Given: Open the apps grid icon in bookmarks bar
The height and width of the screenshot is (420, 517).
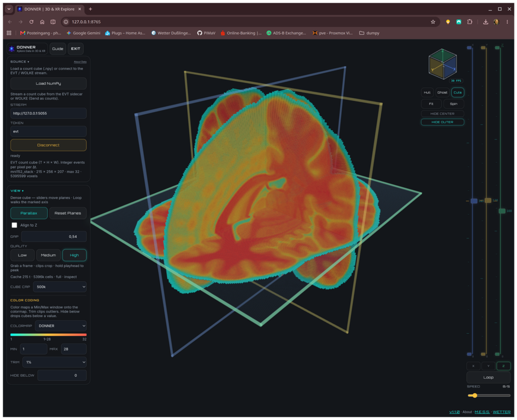Looking at the screenshot, I should coord(9,33).
